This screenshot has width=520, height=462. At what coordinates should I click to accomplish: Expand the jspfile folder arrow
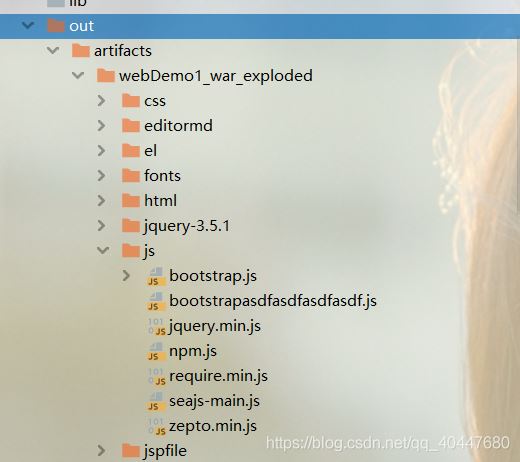(101, 451)
